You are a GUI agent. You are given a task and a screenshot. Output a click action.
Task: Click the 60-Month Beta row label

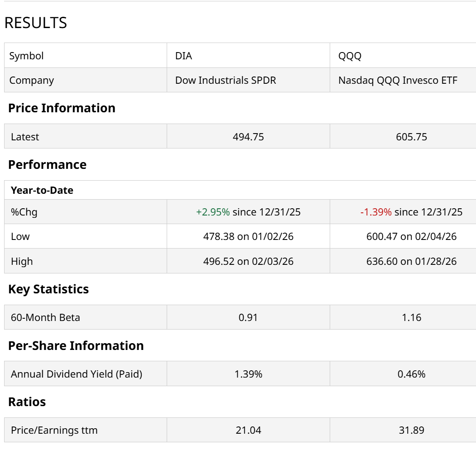click(x=45, y=317)
